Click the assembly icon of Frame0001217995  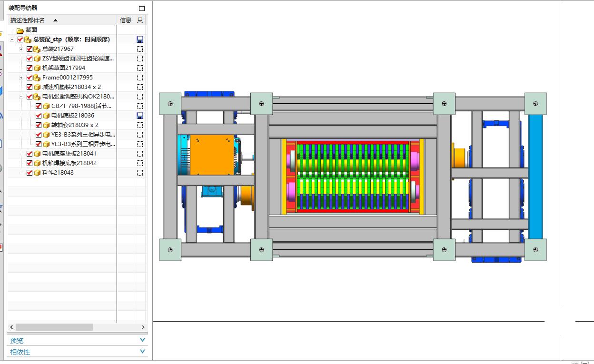coord(37,78)
